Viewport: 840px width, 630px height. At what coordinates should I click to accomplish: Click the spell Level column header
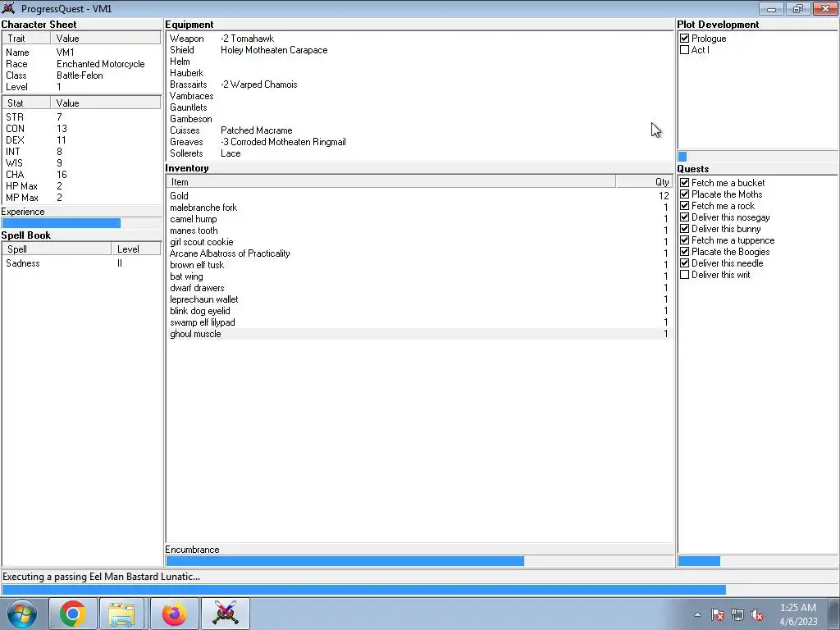point(136,249)
